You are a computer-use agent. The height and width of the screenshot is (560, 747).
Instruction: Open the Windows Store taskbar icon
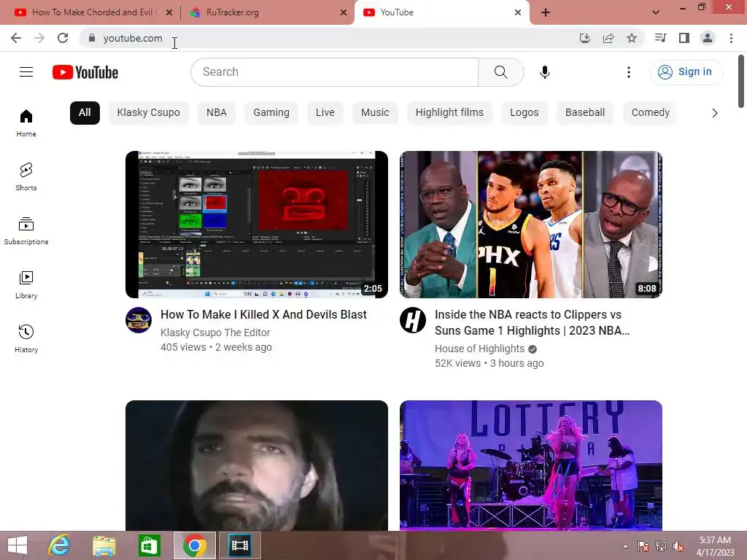(x=149, y=545)
